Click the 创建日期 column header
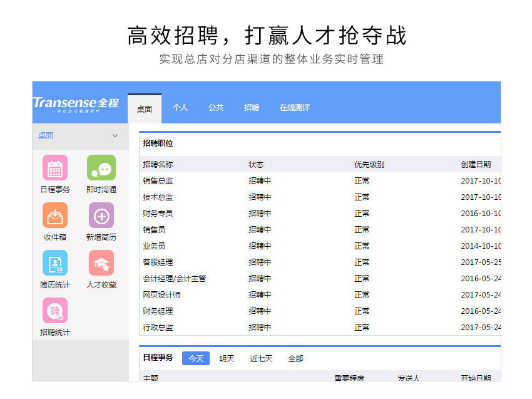 tap(476, 164)
